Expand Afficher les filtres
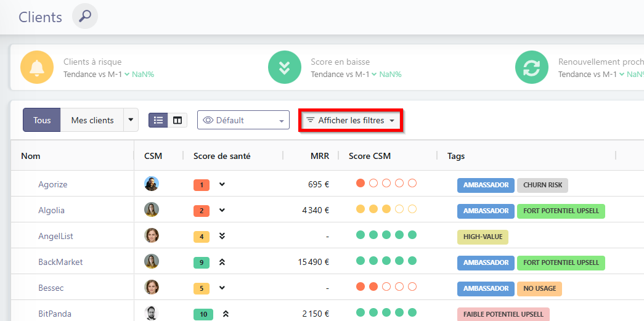 [351, 121]
